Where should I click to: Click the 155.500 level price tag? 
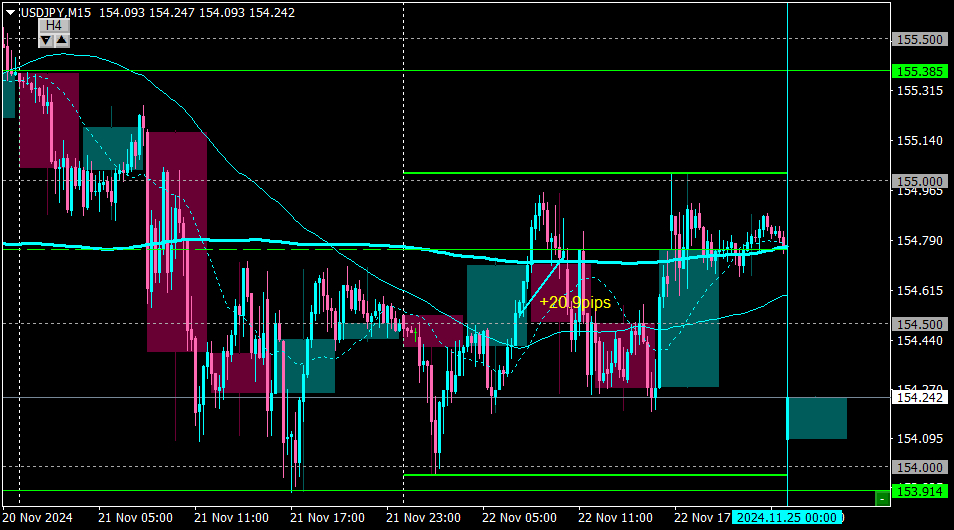(x=919, y=40)
